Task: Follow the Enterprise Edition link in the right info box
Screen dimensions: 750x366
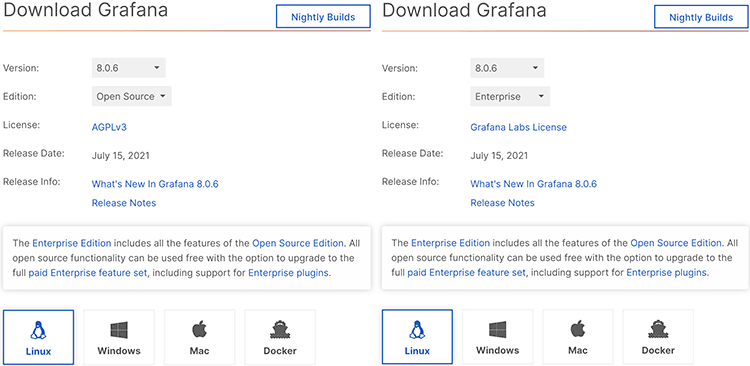Action: 451,243
